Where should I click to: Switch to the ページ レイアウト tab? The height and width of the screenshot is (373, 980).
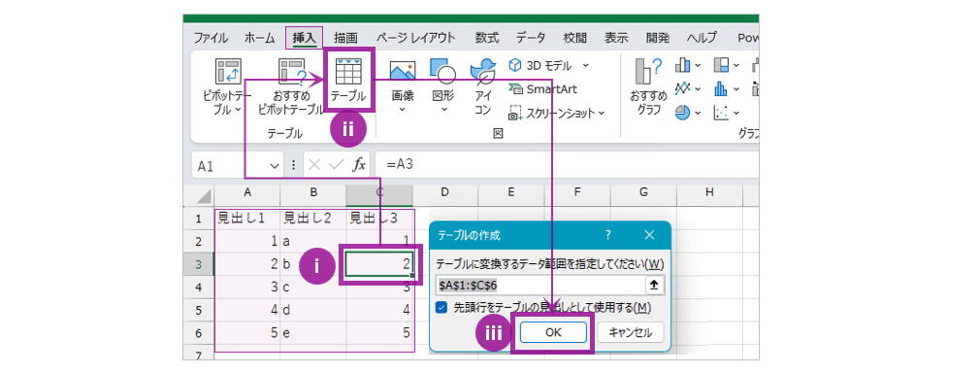pos(415,38)
